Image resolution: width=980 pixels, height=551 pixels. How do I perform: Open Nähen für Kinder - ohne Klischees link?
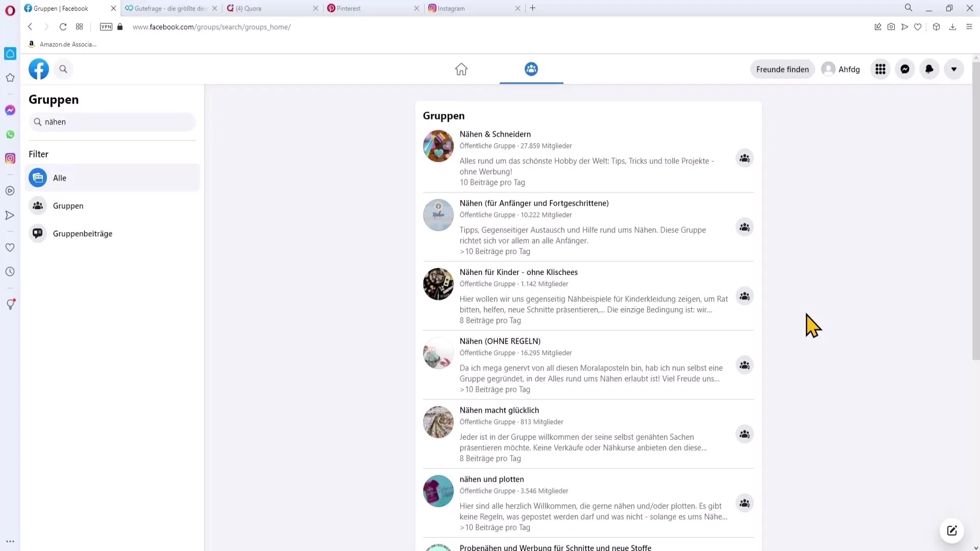pyautogui.click(x=519, y=272)
